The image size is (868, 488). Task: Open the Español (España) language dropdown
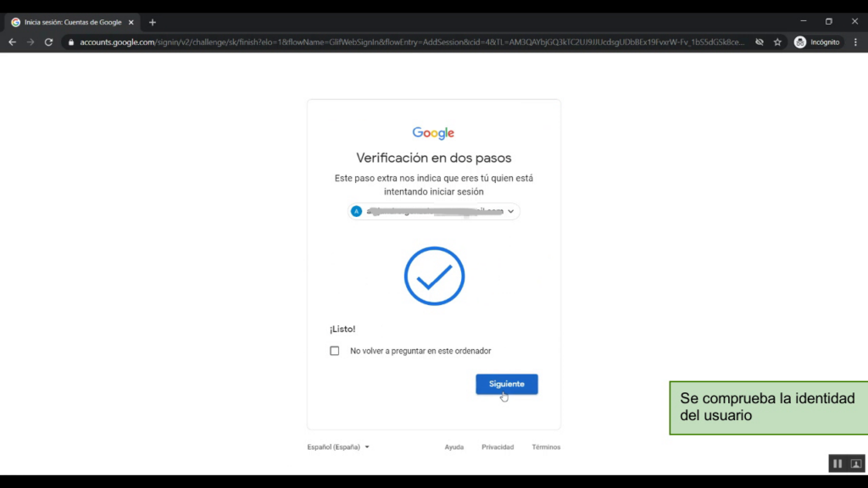(338, 447)
